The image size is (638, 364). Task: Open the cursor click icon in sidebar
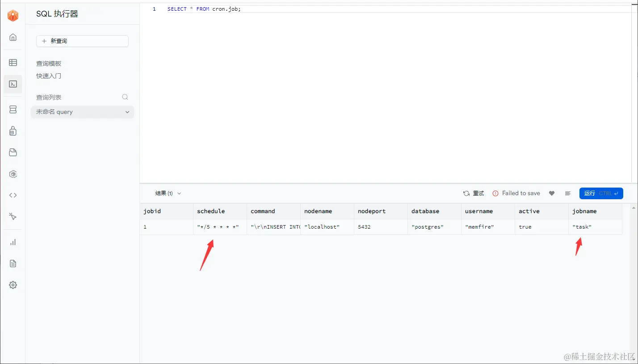click(x=13, y=217)
